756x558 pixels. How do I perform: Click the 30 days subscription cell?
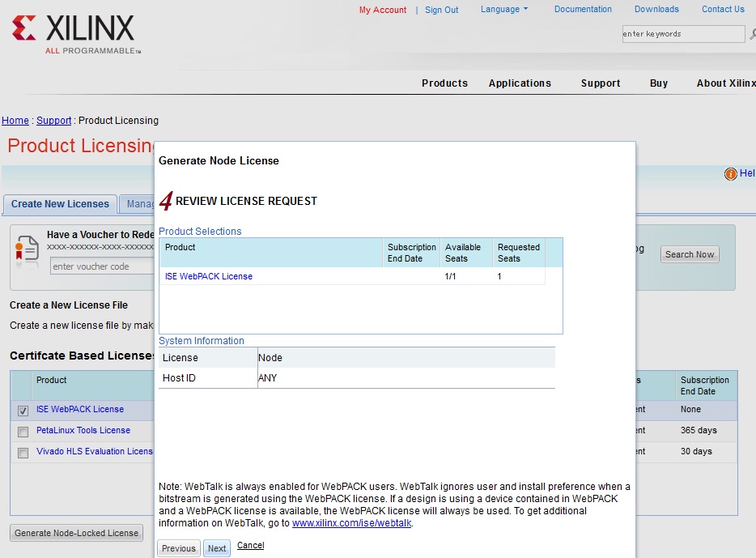pyautogui.click(x=696, y=451)
